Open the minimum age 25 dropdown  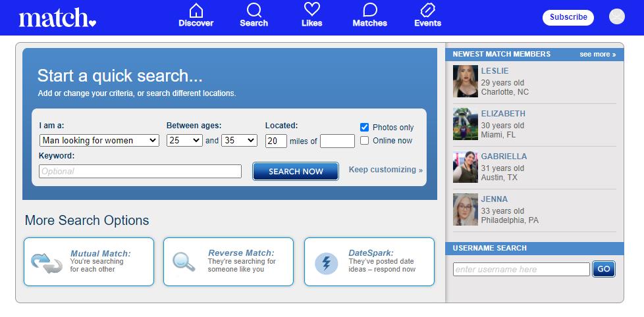tap(184, 140)
